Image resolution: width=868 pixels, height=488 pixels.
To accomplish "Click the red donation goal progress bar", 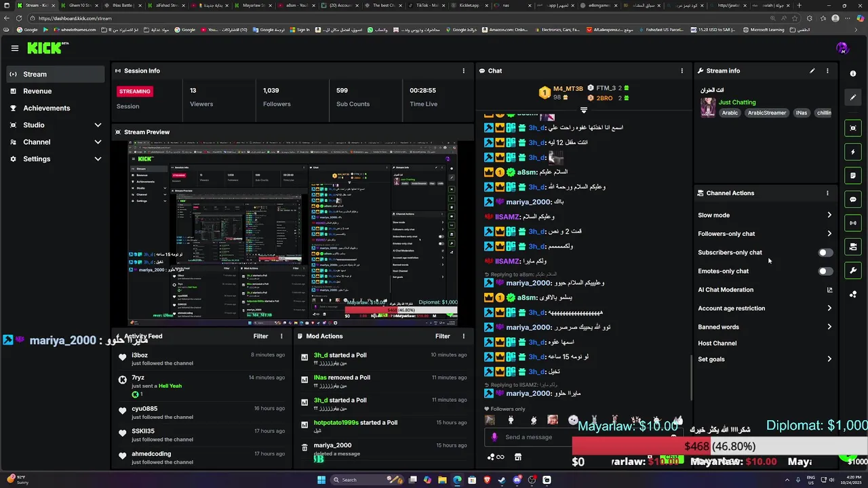I will coord(719,447).
